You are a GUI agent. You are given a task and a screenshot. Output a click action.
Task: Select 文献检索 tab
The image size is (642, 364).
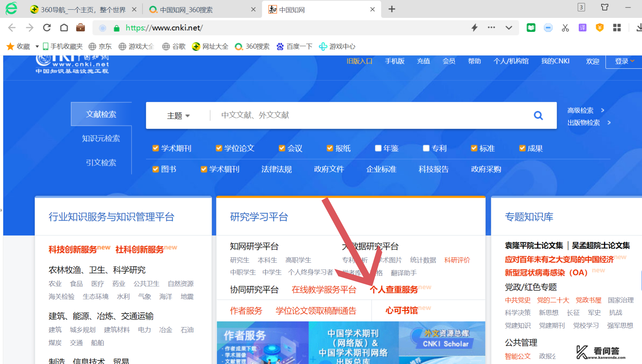tap(101, 114)
